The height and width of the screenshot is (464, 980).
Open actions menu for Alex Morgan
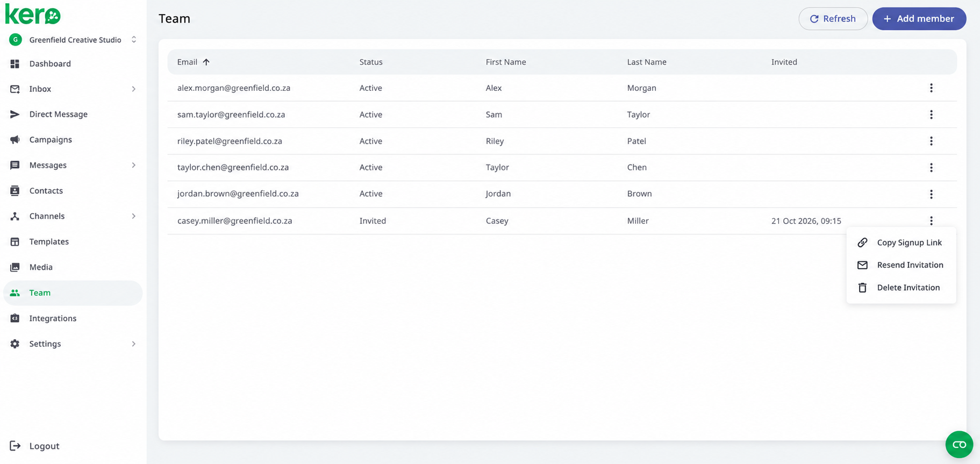(x=931, y=88)
